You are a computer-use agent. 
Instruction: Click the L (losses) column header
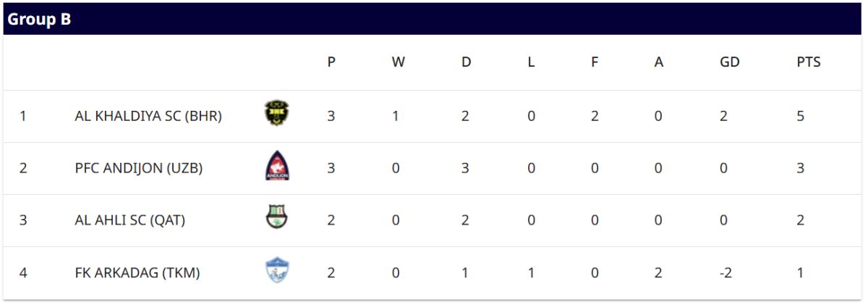pos(531,62)
